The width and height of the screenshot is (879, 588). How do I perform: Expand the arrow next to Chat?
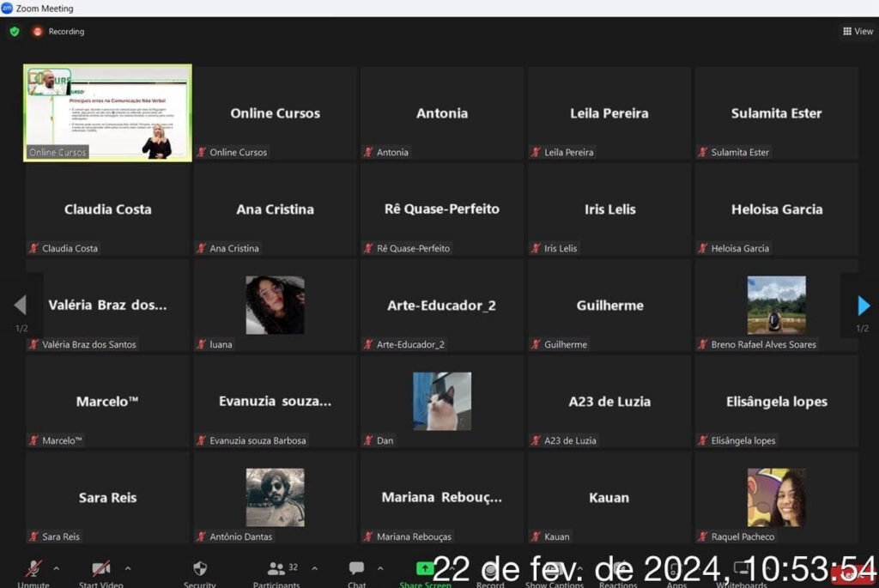click(379, 568)
